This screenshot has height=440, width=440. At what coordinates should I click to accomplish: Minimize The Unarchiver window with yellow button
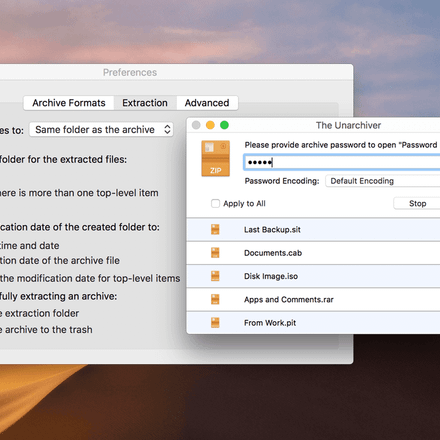click(210, 125)
